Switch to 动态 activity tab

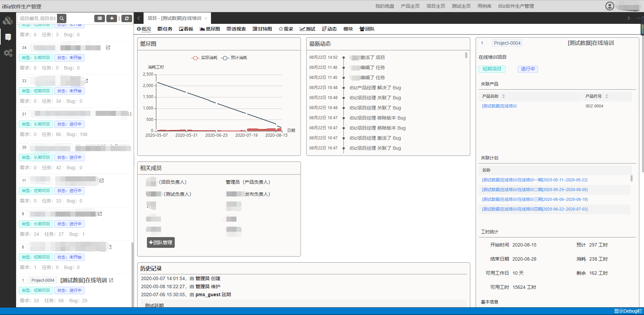(x=329, y=29)
